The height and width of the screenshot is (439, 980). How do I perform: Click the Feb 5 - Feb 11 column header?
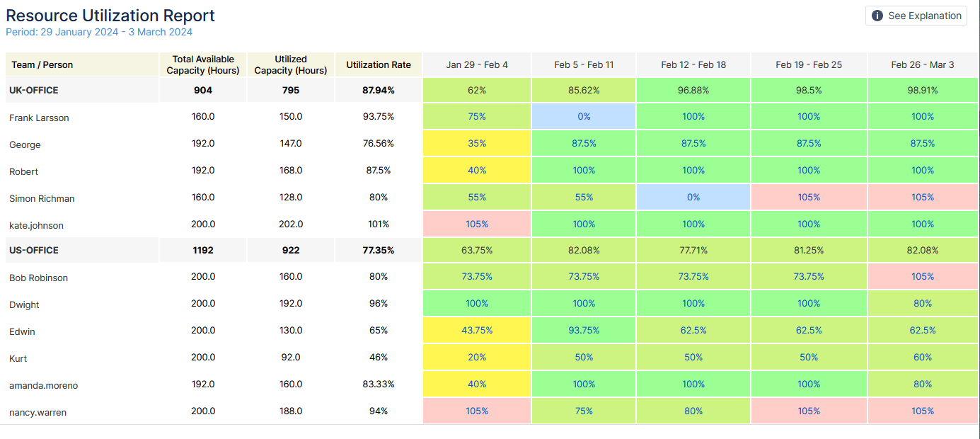[x=583, y=64]
